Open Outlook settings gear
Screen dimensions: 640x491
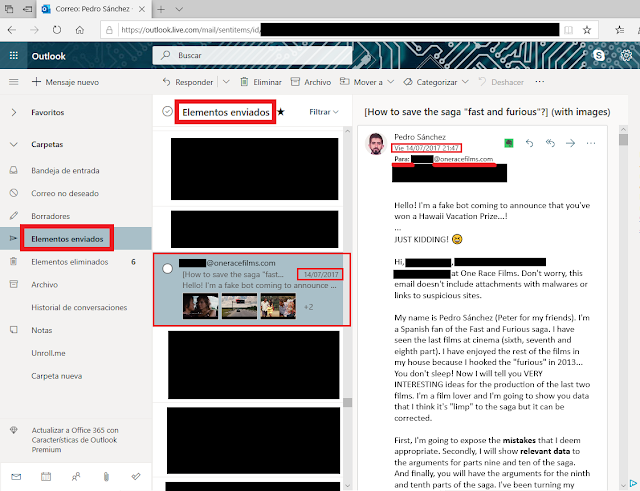click(x=626, y=55)
